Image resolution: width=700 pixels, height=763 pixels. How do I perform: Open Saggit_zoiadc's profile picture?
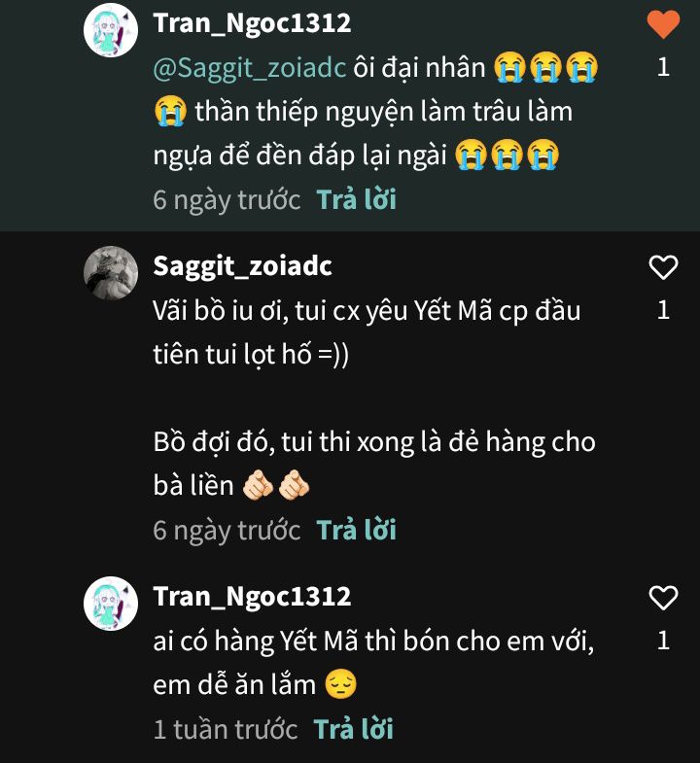click(111, 273)
